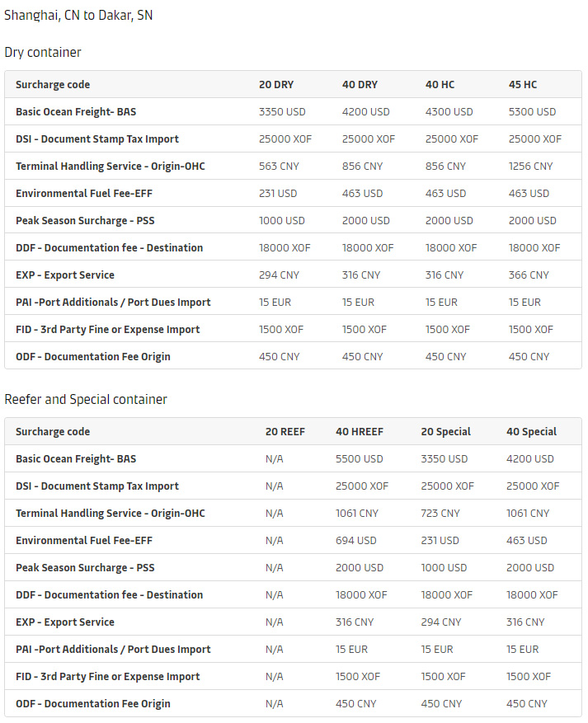Screen dimensions: 588x723
Task: Click the Shanghai to Dakar route heading
Action: click(x=78, y=15)
